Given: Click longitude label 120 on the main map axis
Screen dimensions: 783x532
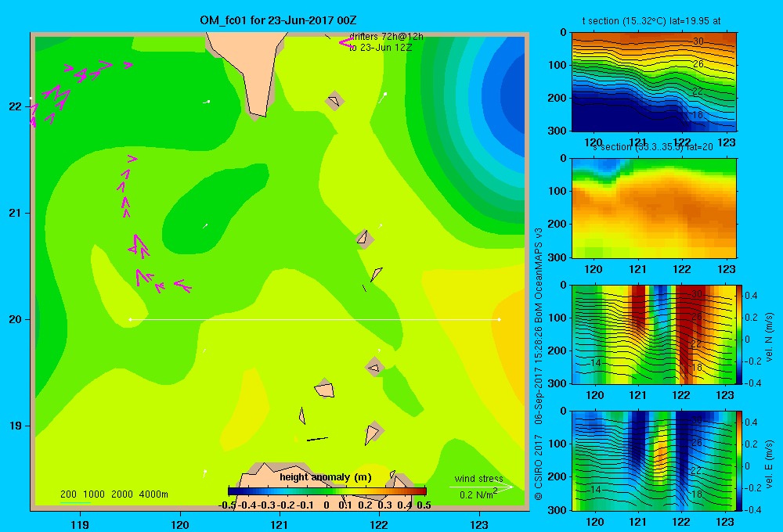Looking at the screenshot, I should pos(180,524).
